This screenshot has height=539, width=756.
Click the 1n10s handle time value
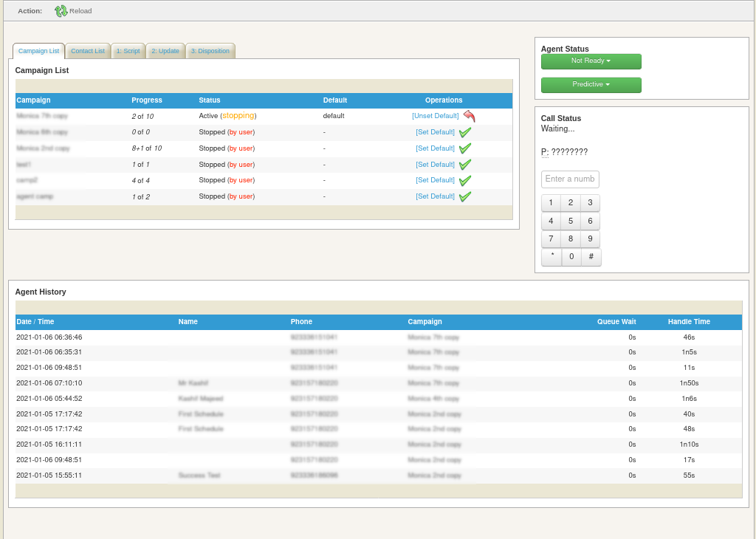(689, 444)
